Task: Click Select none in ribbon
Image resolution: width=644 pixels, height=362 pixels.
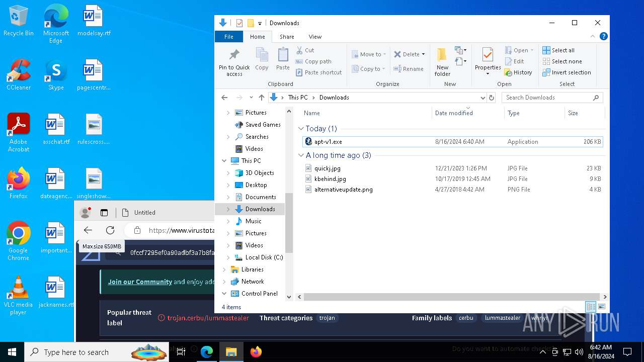Action: 562,61
